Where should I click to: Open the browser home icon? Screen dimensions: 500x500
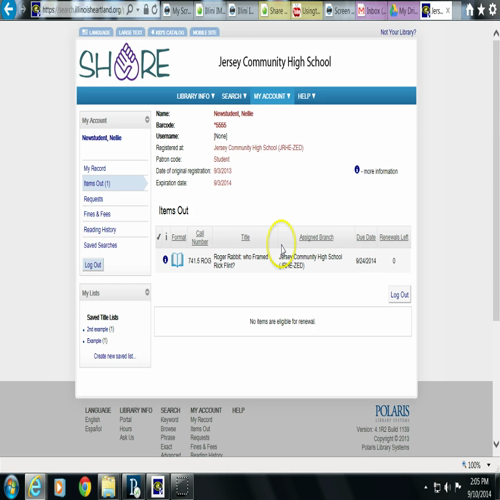[469, 10]
